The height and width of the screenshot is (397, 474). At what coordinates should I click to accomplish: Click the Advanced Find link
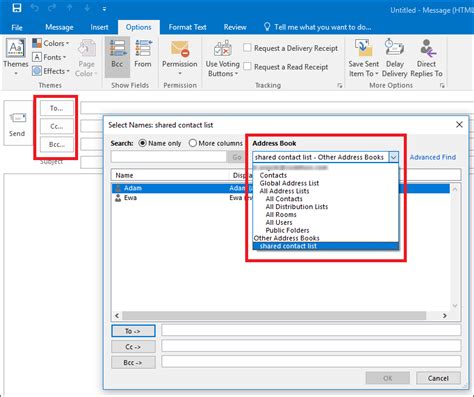pos(433,157)
